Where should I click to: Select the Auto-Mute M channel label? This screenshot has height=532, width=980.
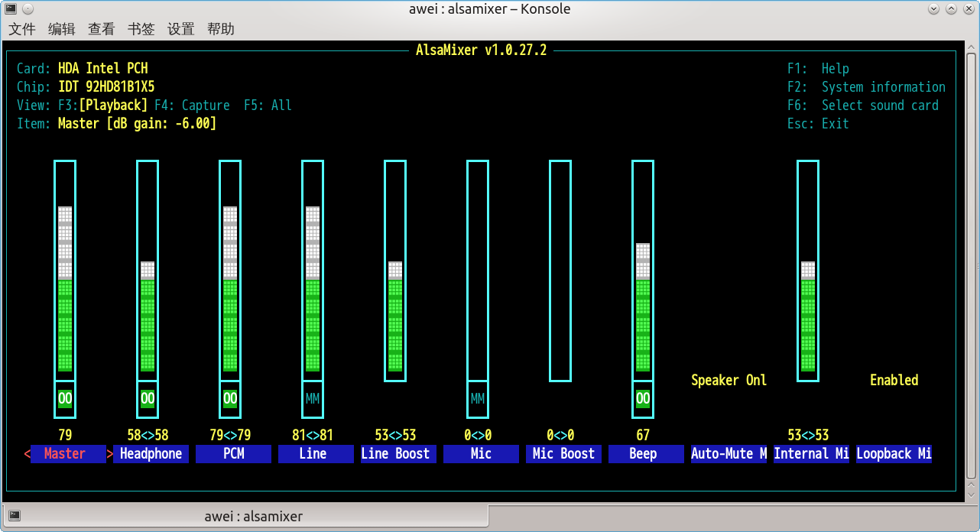click(729, 453)
